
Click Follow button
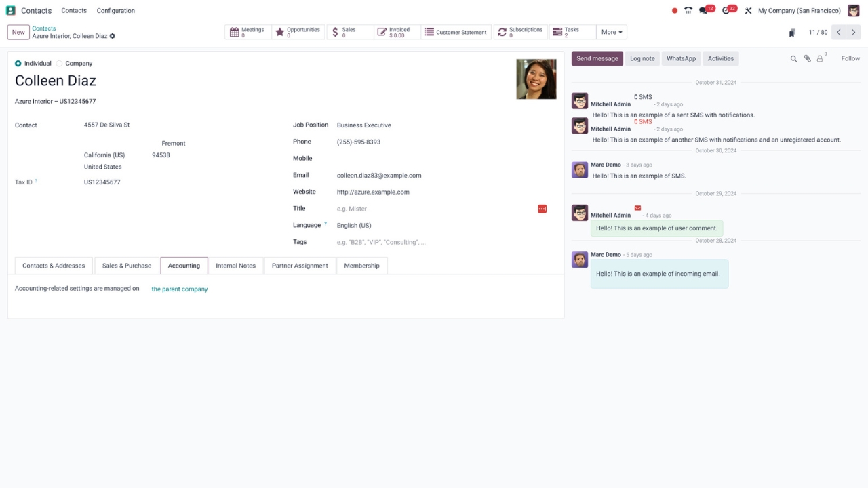(x=850, y=59)
